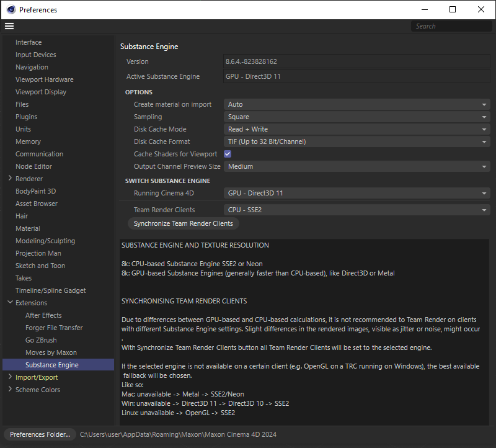
Task: Open Node Editor preferences
Action: [33, 166]
